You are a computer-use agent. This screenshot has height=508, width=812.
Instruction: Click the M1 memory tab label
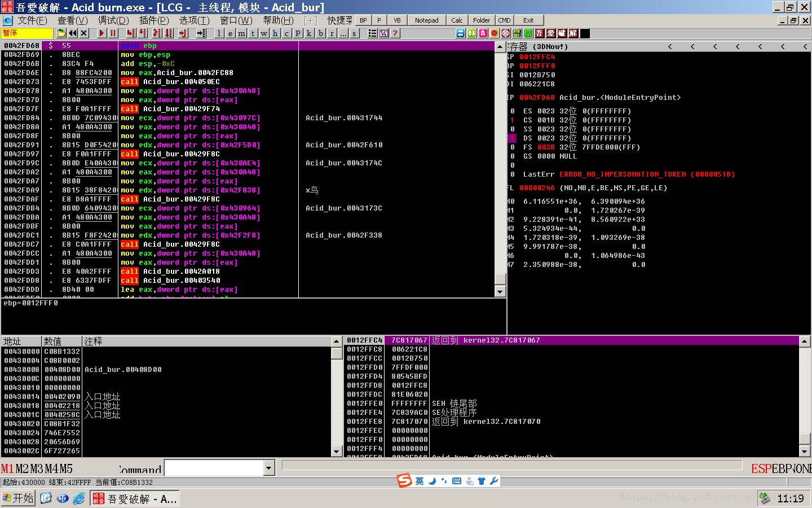7,468
